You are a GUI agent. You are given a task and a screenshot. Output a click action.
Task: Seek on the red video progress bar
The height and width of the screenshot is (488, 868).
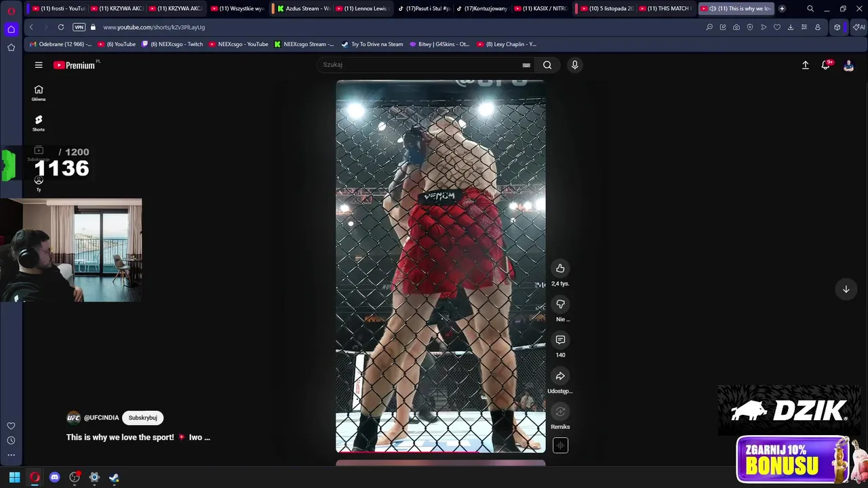point(441,451)
